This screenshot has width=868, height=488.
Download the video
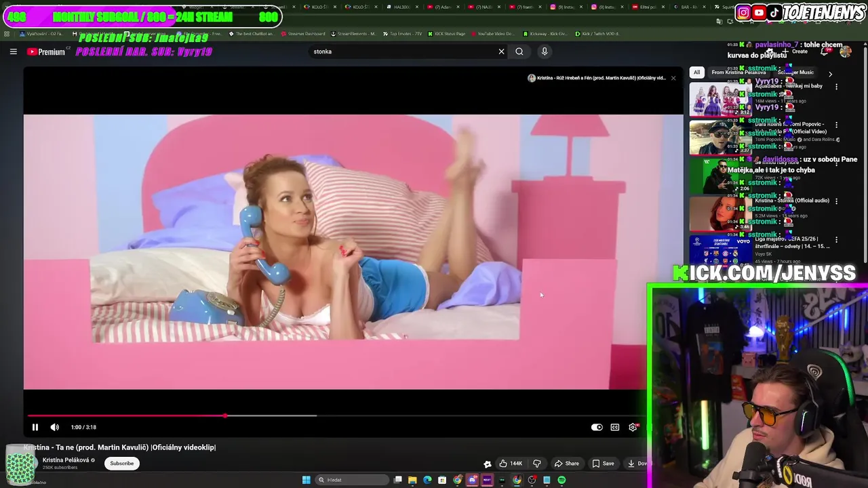pyautogui.click(x=637, y=464)
